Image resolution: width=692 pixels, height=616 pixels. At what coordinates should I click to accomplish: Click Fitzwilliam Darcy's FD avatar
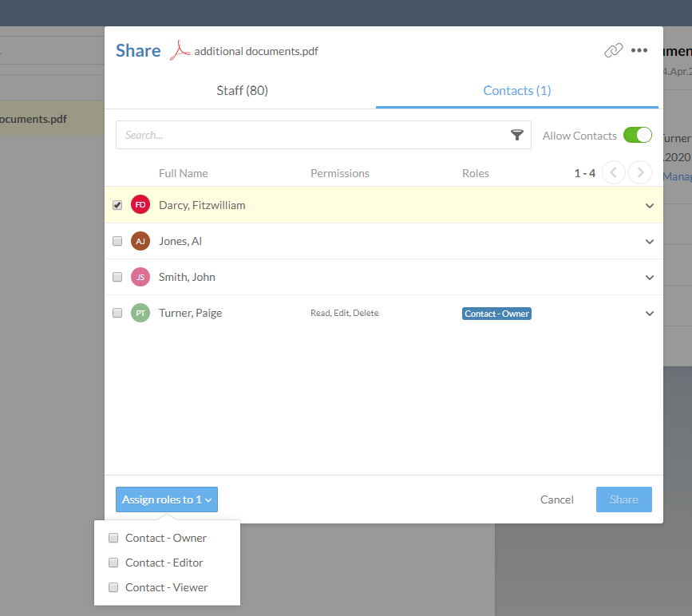tap(140, 204)
